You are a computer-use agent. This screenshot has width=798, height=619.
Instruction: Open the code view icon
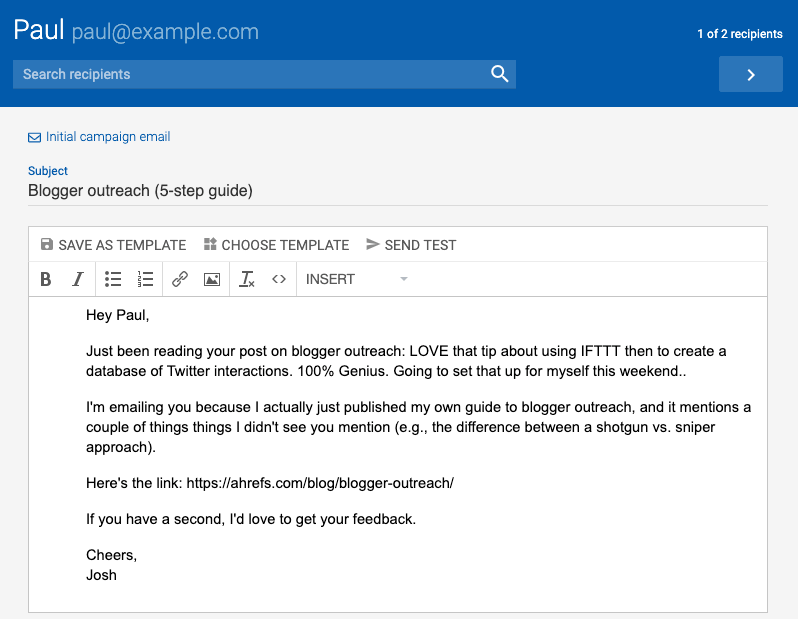click(279, 279)
